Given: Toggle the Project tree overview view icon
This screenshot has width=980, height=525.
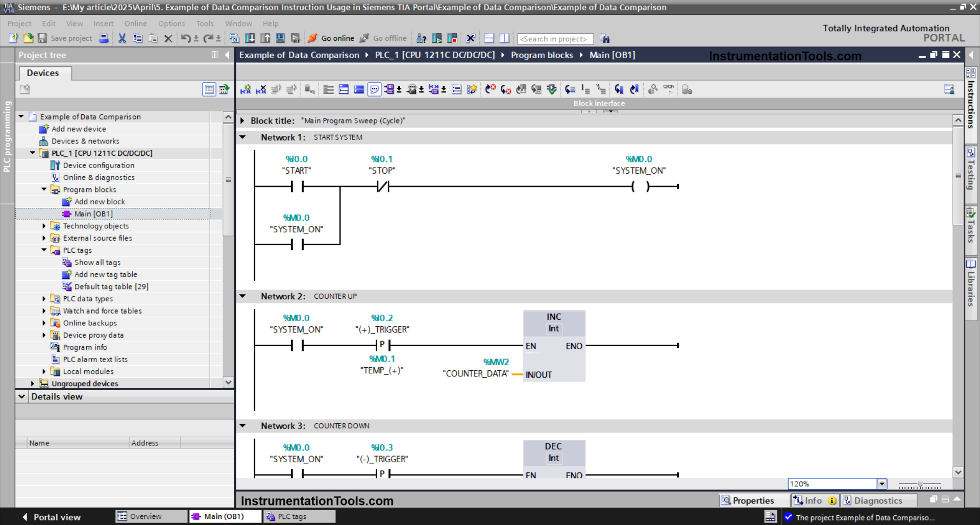Looking at the screenshot, I should pos(209,89).
